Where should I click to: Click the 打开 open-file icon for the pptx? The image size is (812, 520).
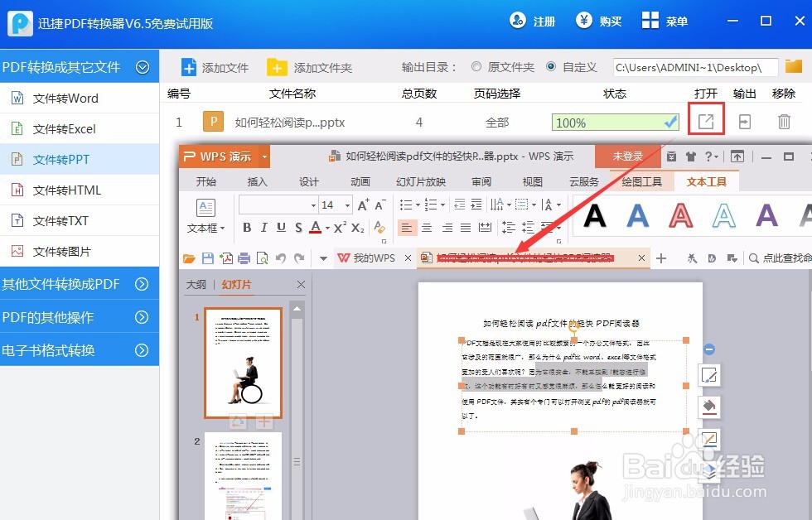tap(706, 121)
